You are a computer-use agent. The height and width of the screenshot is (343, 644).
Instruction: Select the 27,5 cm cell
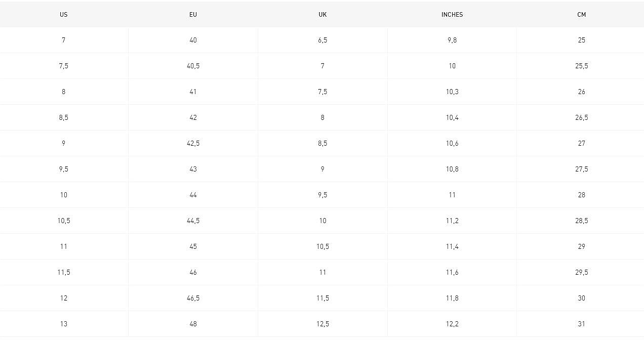coord(581,169)
